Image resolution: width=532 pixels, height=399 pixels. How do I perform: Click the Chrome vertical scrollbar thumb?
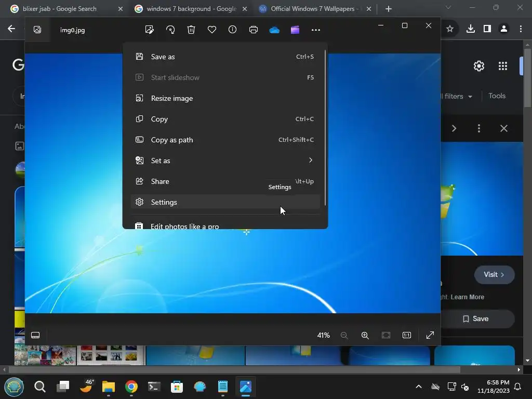pyautogui.click(x=527, y=78)
